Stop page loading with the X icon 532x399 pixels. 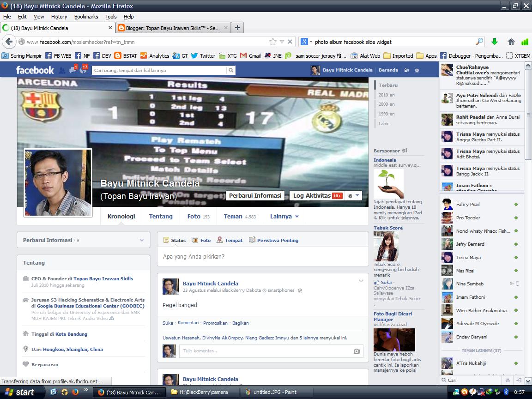click(x=290, y=42)
